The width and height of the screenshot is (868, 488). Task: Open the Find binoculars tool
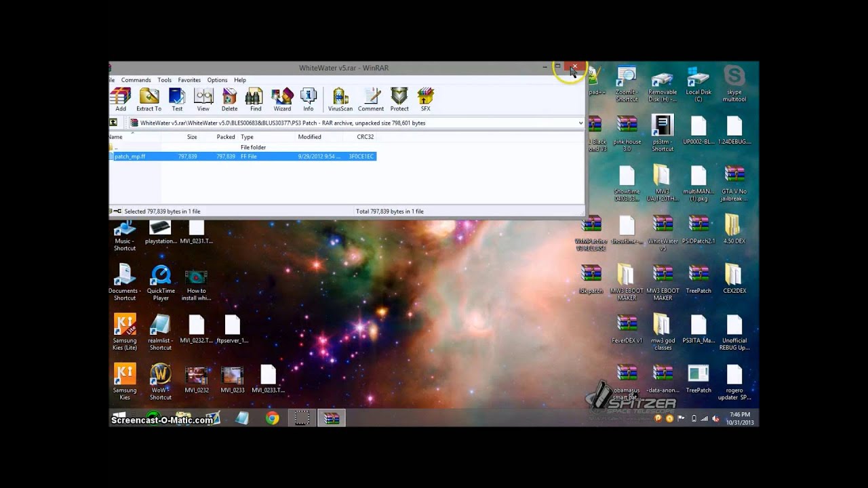[x=255, y=100]
